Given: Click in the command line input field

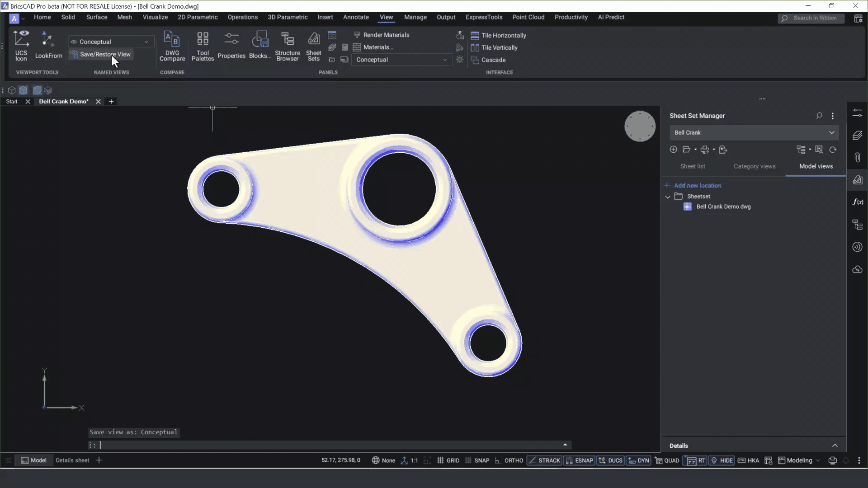Looking at the screenshot, I should tap(316, 445).
